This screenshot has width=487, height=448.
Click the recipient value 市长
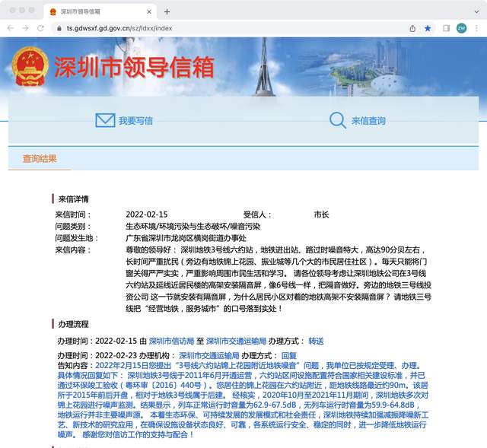[321, 214]
